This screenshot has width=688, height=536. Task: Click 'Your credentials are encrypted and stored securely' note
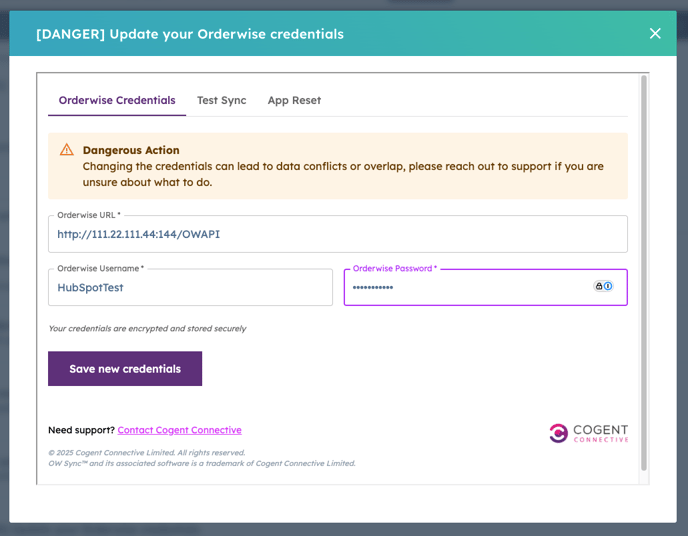point(147,329)
